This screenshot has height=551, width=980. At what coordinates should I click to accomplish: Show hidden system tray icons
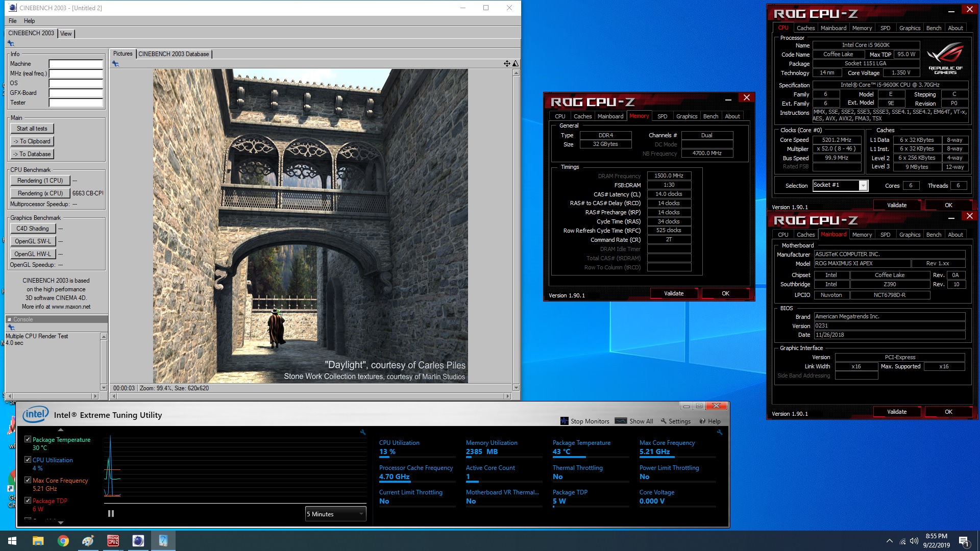tap(890, 541)
